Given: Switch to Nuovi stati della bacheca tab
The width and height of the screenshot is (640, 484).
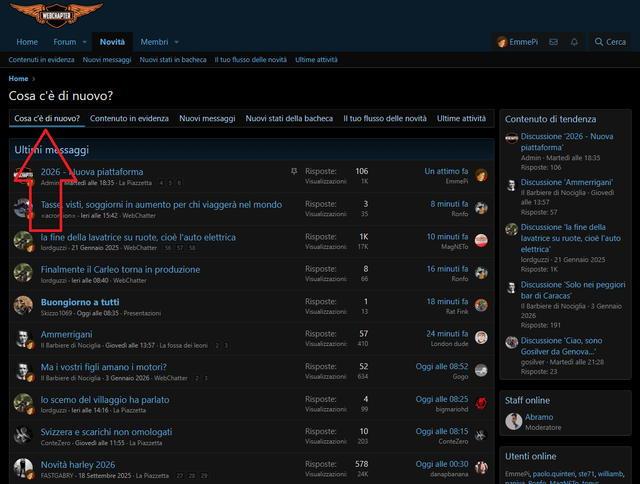Looking at the screenshot, I should 289,118.
